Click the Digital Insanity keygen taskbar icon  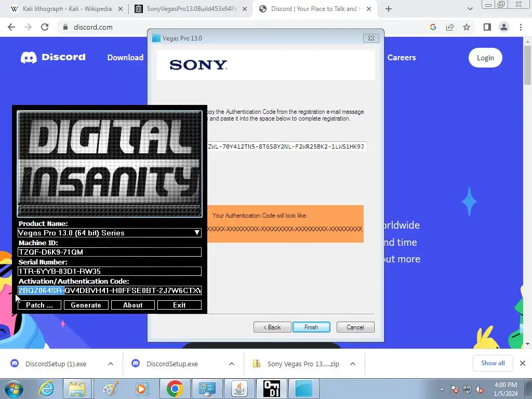(x=272, y=389)
